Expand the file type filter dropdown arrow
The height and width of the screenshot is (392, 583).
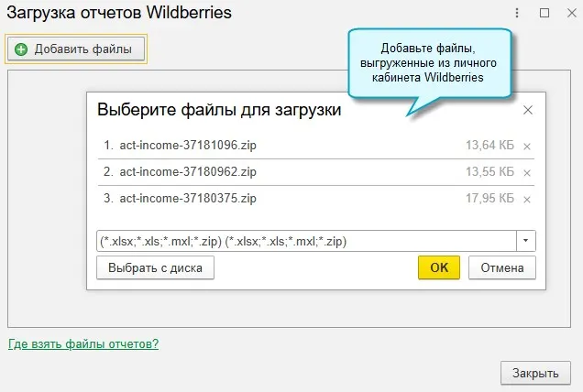(x=526, y=241)
